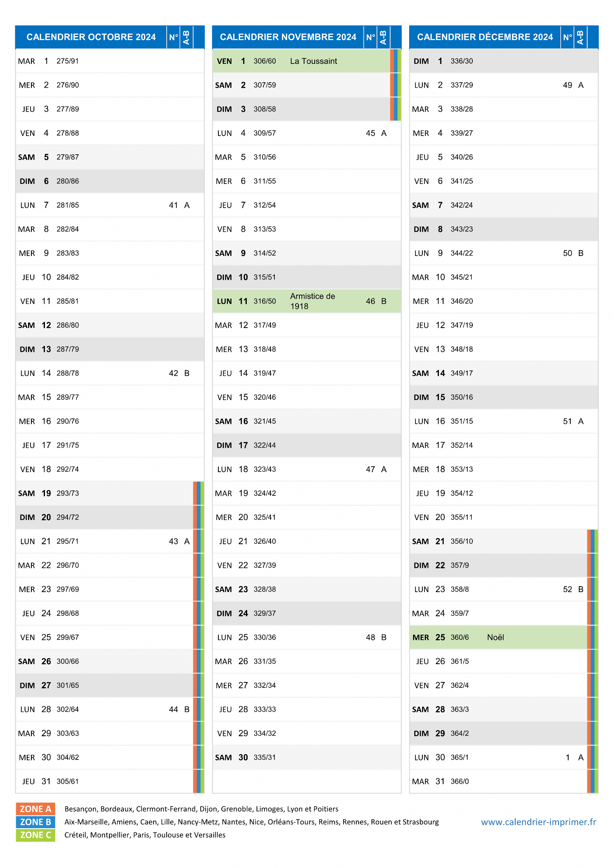The width and height of the screenshot is (614, 868).
Task: Click the Armistice de 1918 holiday label
Action: (313, 301)
